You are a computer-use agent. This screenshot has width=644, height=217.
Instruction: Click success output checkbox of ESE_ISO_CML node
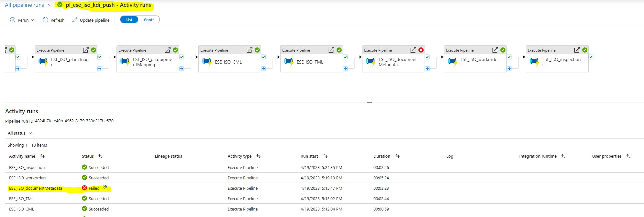(x=263, y=57)
